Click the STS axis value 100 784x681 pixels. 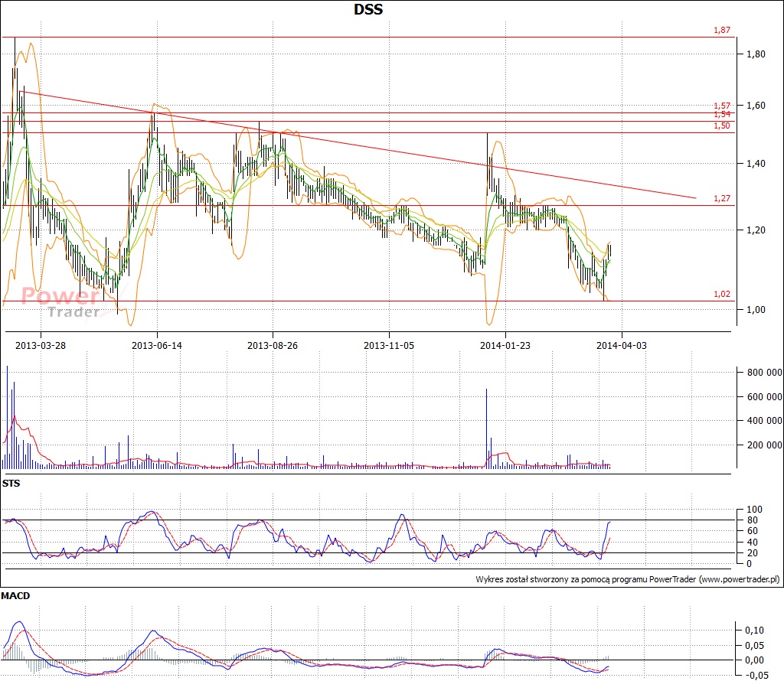coord(754,510)
